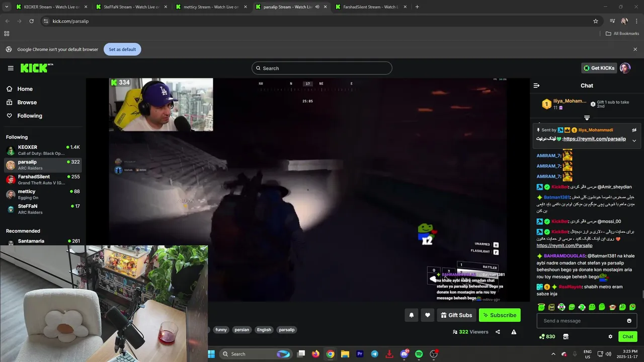Hide the pinned message with eye icon
Viewport: 644px width, 362px height.
tap(634, 130)
